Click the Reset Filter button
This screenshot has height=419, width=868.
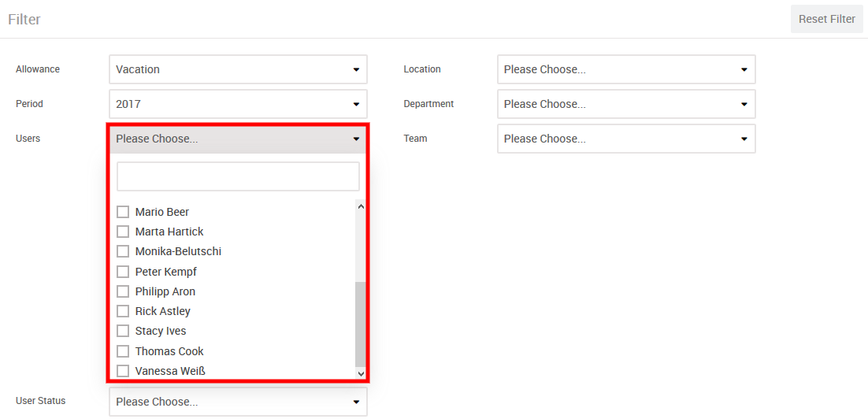[826, 19]
